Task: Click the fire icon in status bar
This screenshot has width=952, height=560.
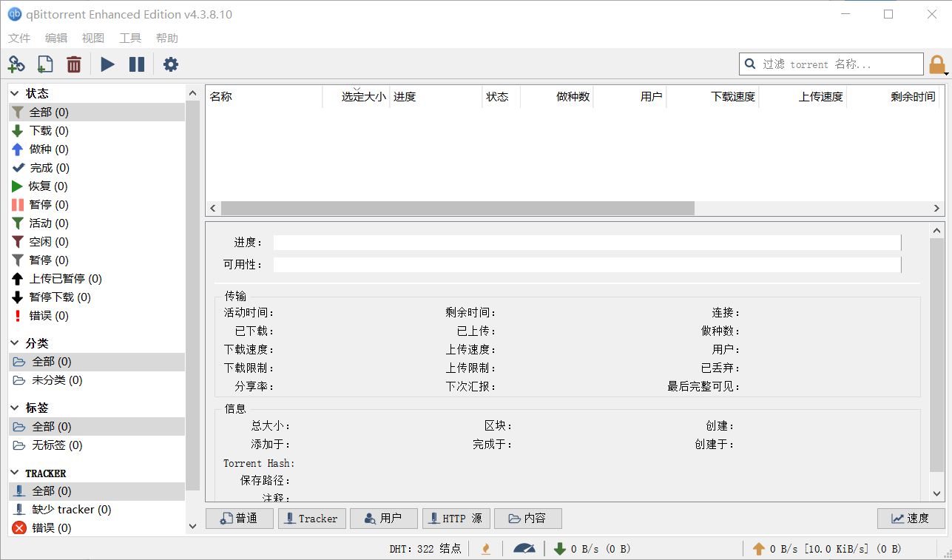Action: click(x=486, y=549)
